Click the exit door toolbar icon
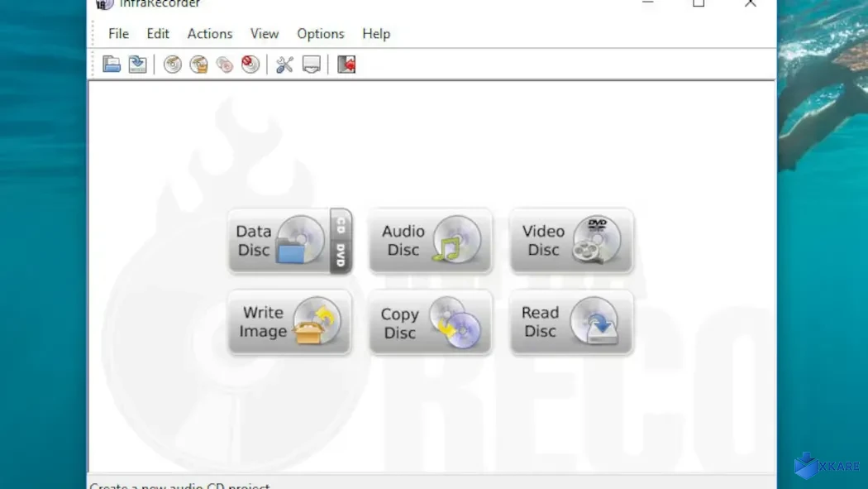 [346, 65]
